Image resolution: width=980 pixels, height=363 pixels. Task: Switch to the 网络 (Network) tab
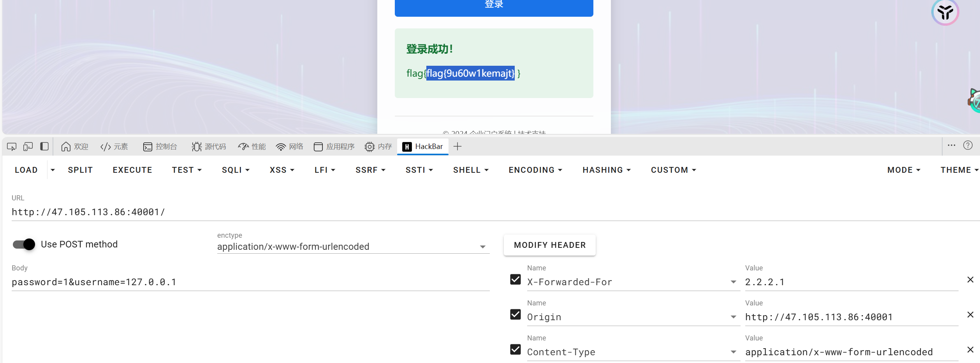click(289, 146)
